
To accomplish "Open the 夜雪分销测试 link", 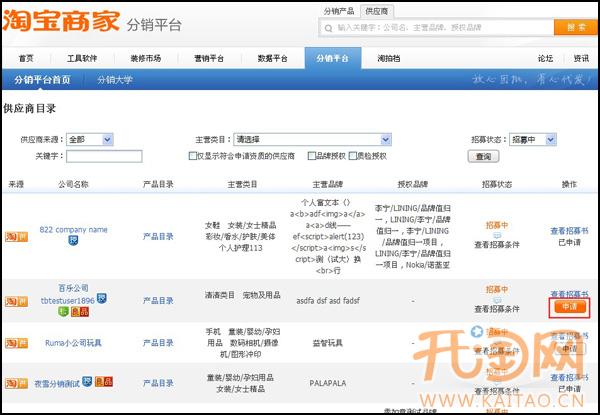I will [x=57, y=383].
